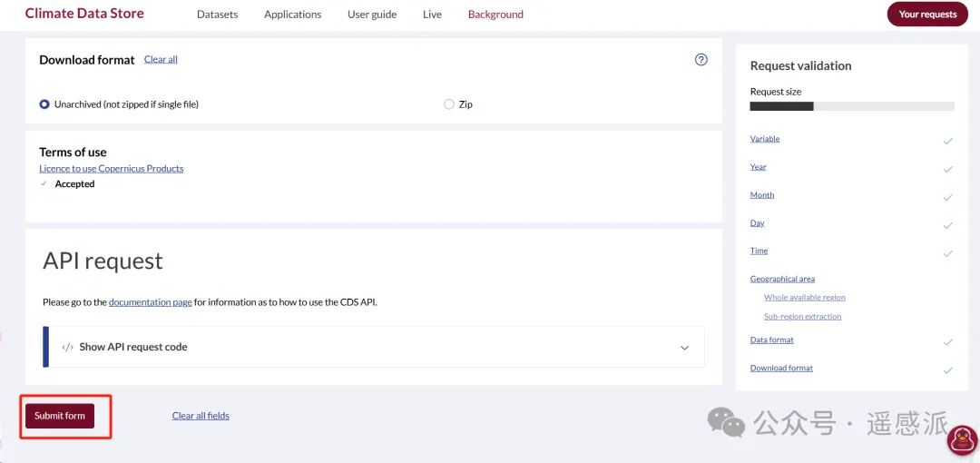Viewport: 980px width, 463px height.
Task: Jump to Year in request validation
Action: click(x=758, y=167)
